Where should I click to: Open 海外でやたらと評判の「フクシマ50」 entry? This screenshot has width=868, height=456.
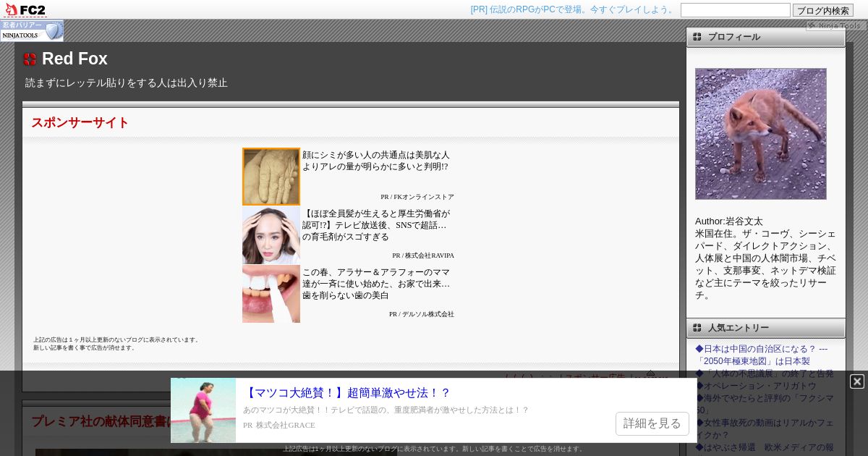tap(763, 404)
